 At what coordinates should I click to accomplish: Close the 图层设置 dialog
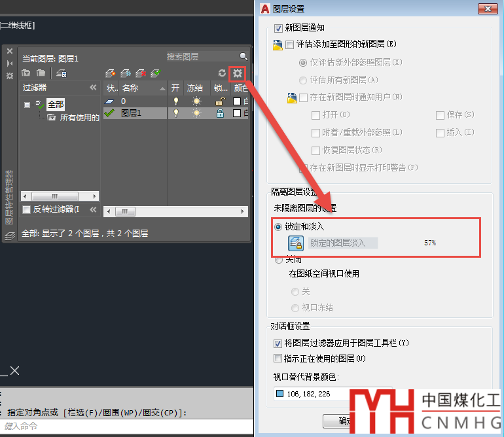point(488,9)
